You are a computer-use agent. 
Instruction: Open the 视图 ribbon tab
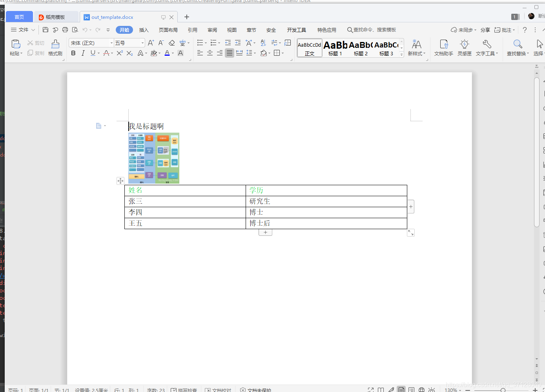coord(232,30)
